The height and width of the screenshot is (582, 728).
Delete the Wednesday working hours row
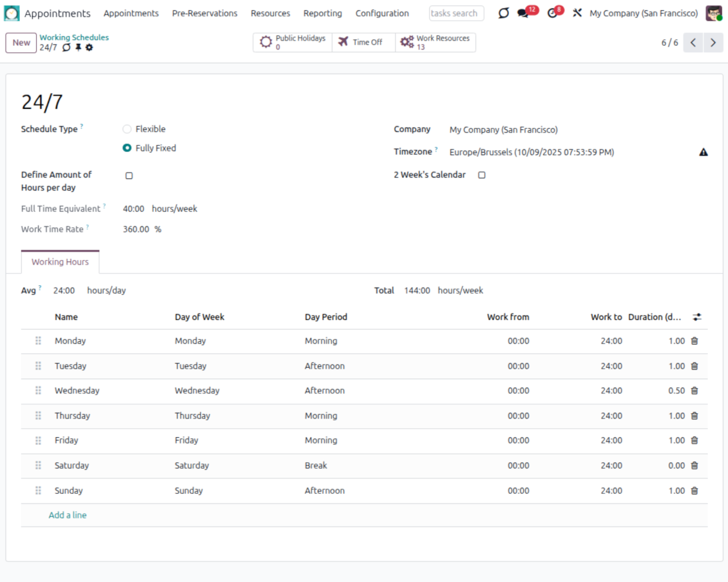694,391
